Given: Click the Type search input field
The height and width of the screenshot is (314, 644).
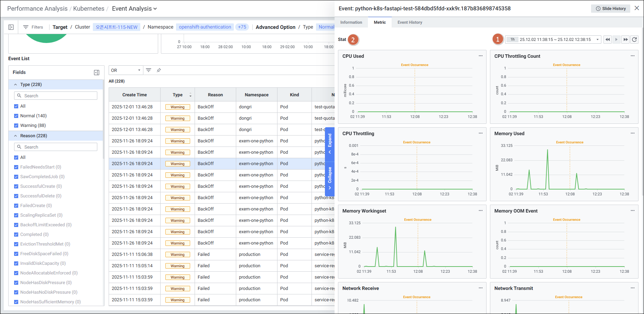Looking at the screenshot, I should click(56, 96).
